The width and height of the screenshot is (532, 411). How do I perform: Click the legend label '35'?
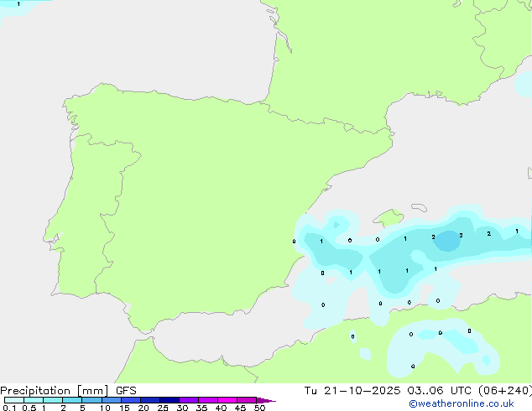pyautogui.click(x=201, y=408)
